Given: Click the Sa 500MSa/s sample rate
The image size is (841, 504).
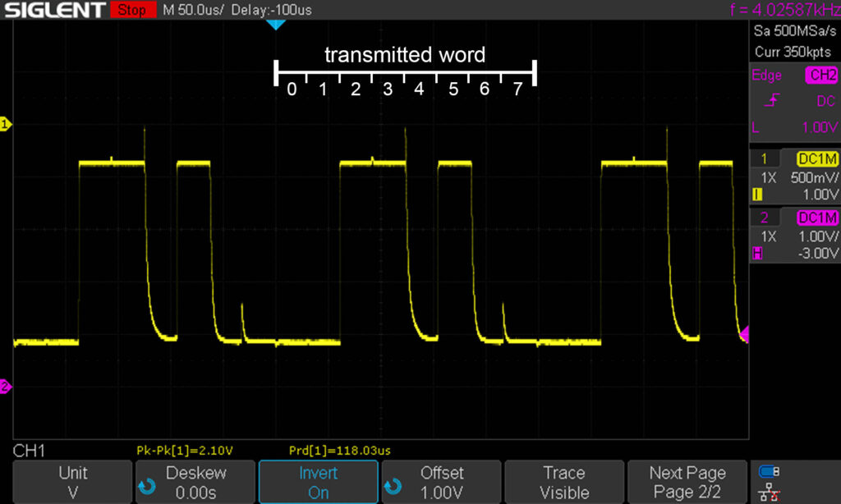Looking at the screenshot, I should (794, 31).
